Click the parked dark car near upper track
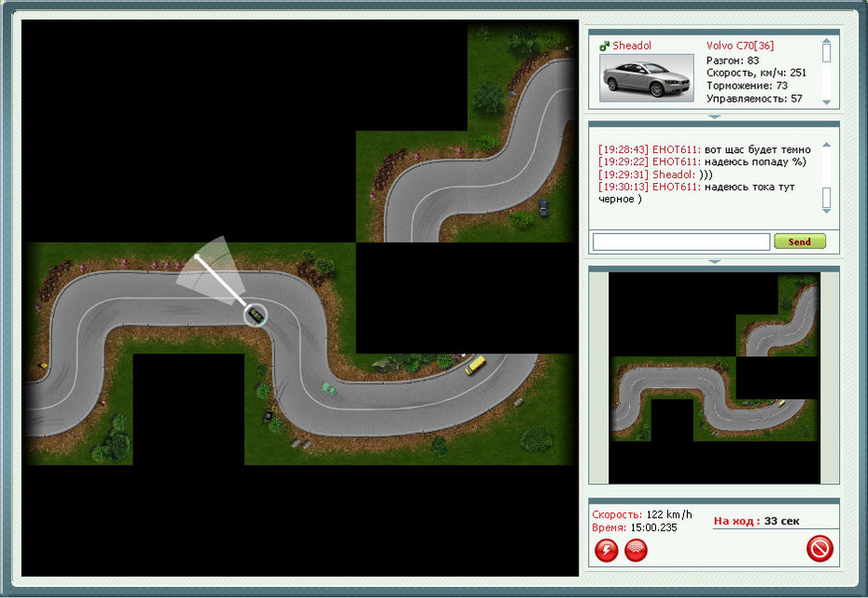Viewport: 868px width, 598px height. tap(543, 207)
